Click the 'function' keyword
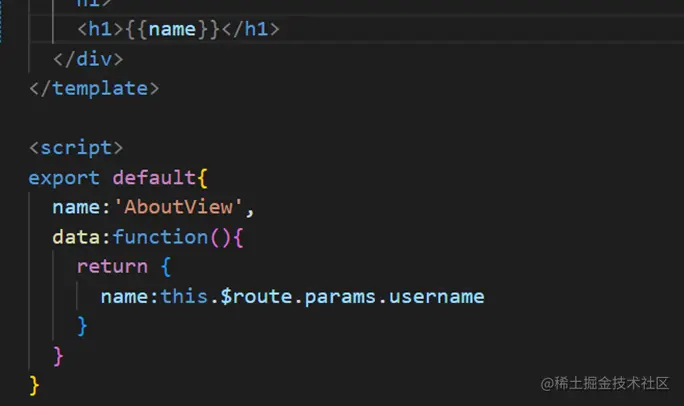684x406 pixels. [x=160, y=237]
